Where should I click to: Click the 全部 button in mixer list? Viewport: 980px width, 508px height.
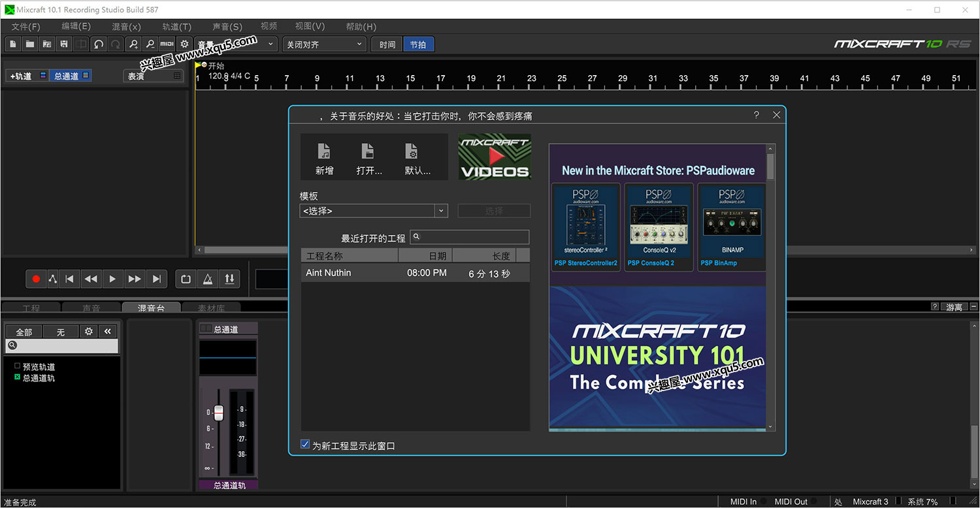pos(24,332)
